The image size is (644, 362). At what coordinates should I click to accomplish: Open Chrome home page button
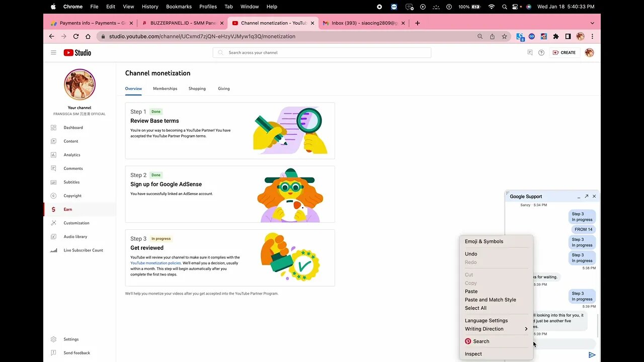[x=88, y=36]
